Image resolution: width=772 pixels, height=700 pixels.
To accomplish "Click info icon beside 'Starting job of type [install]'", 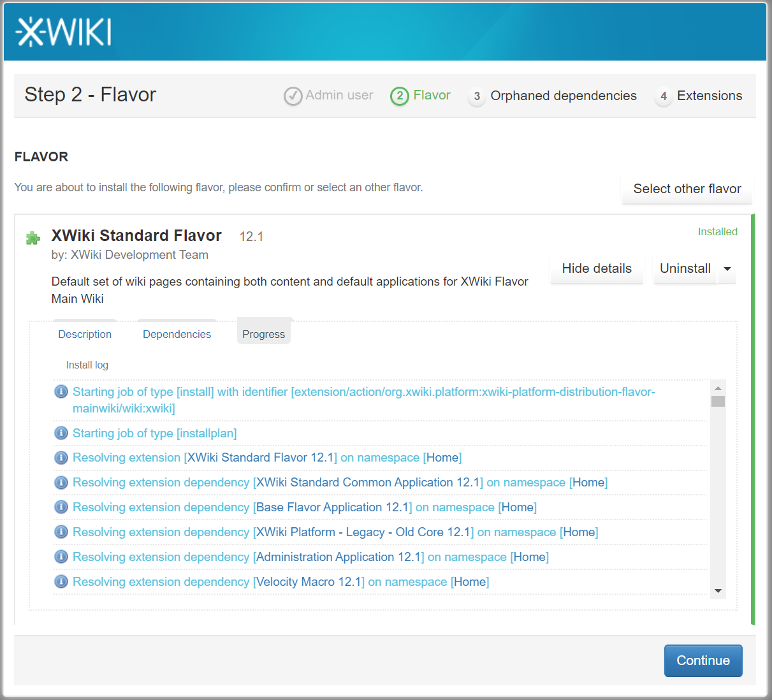I will (61, 391).
